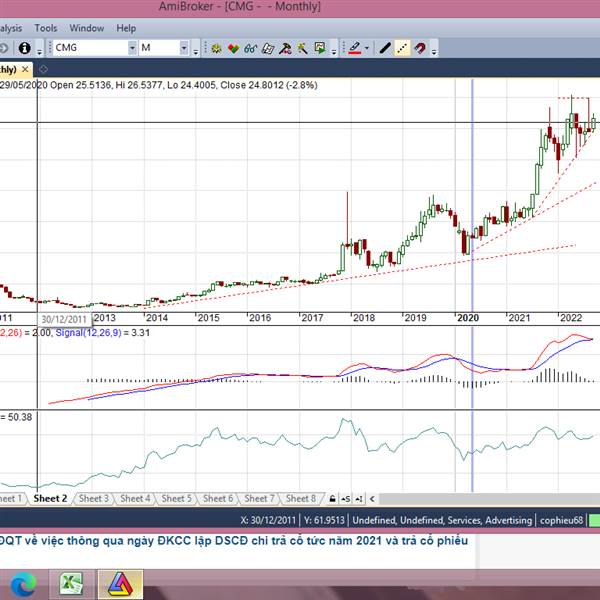The image size is (600, 600).
Task: Open the Tools menu
Action: point(46,28)
